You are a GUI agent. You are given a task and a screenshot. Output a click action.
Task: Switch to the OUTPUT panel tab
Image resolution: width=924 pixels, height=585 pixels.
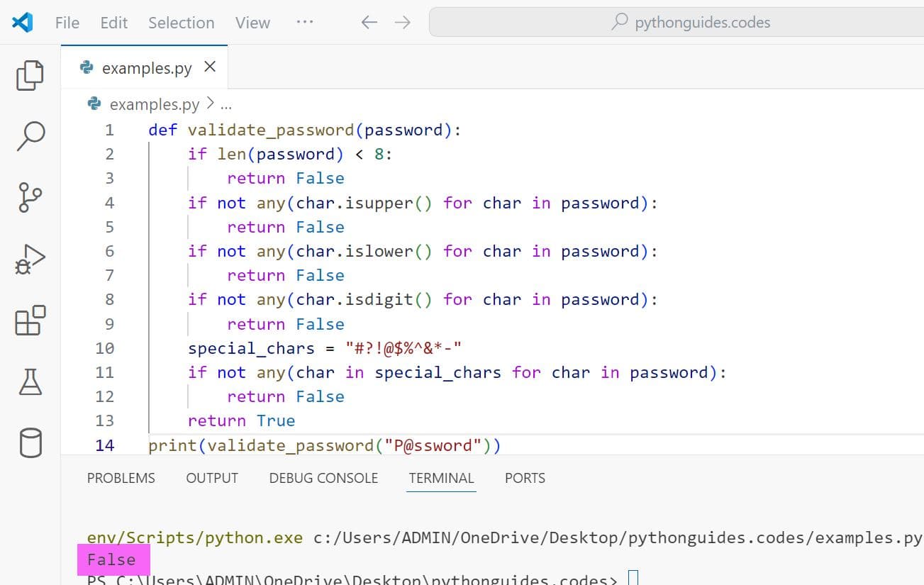pos(212,478)
